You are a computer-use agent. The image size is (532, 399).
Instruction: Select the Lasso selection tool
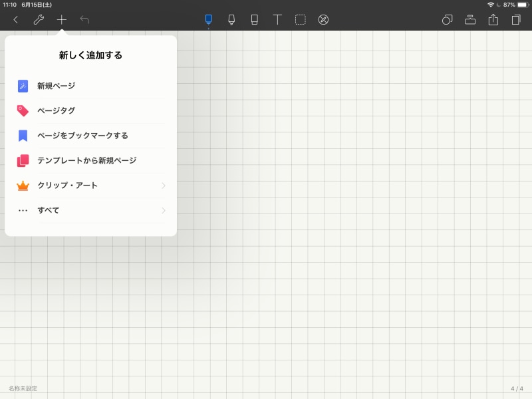tap(301, 19)
